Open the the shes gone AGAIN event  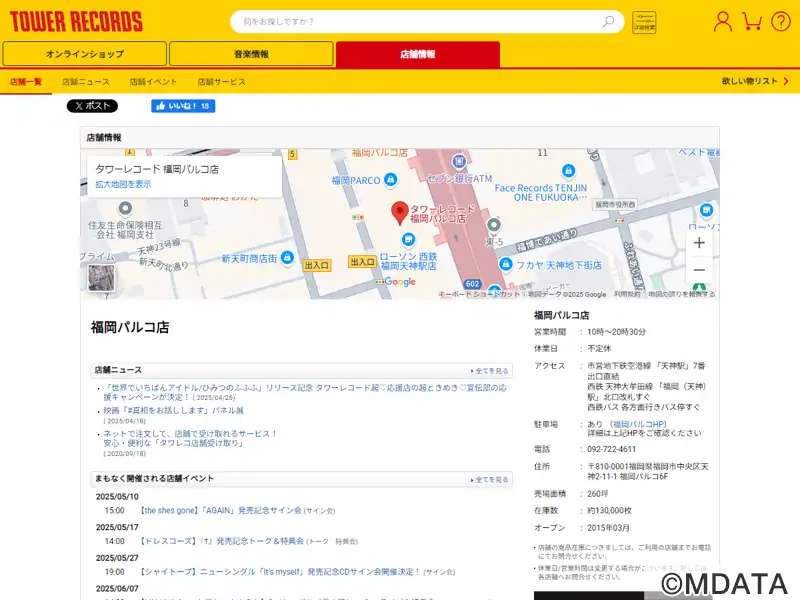(x=220, y=510)
